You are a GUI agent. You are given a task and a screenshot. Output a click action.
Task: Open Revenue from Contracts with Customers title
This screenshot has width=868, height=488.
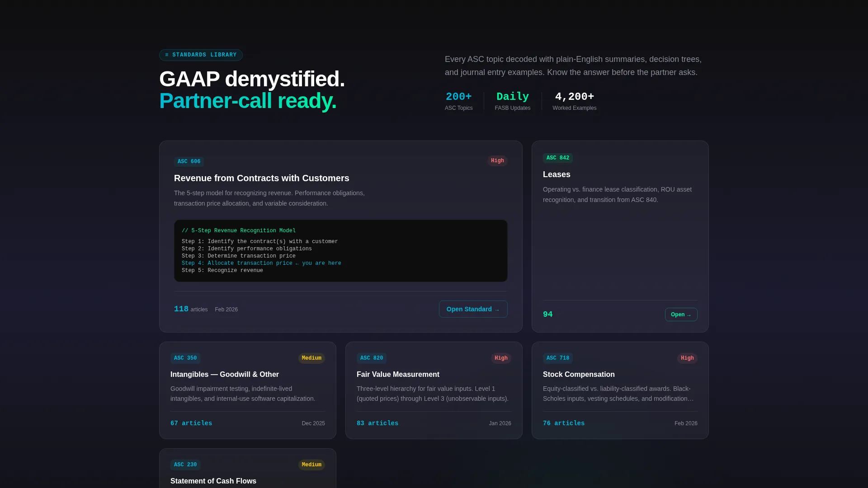pyautogui.click(x=262, y=178)
